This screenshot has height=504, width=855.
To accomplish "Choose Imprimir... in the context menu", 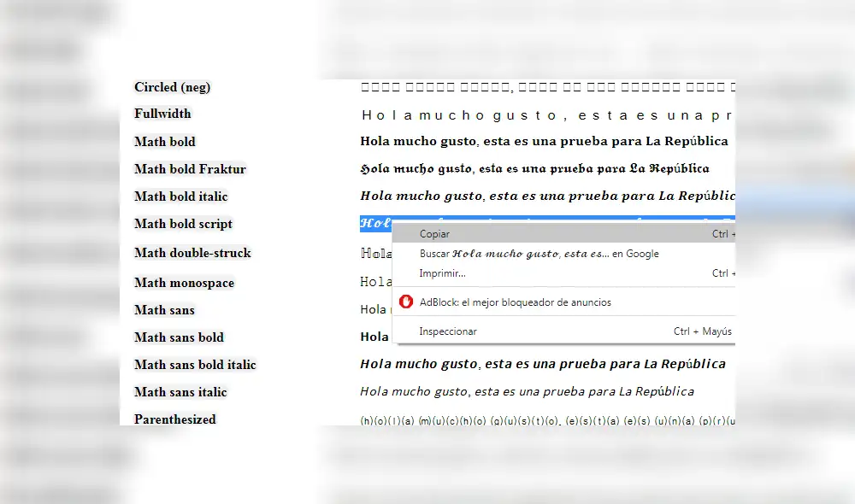I will tap(563, 273).
